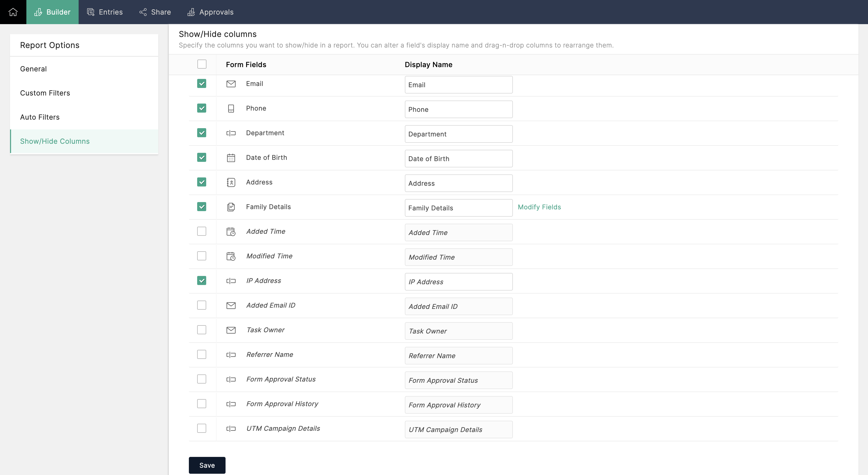868x475 pixels.
Task: Click the Task Owner envelope icon
Action: [231, 330]
